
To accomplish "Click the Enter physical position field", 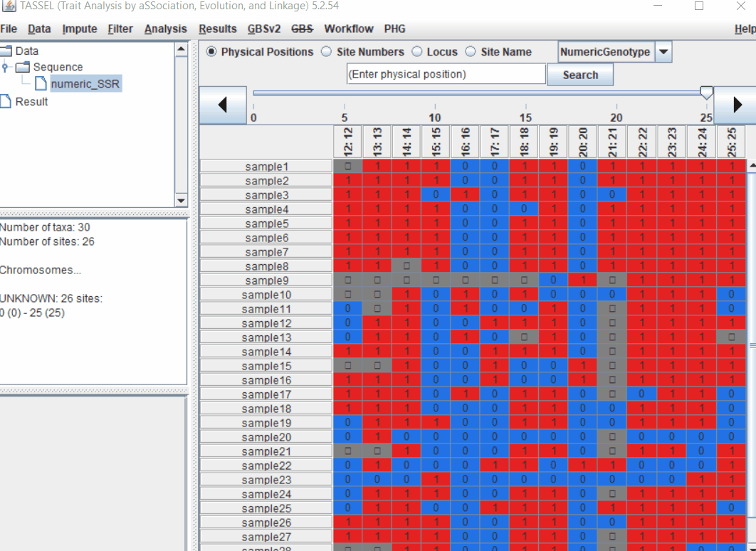I will coord(446,75).
